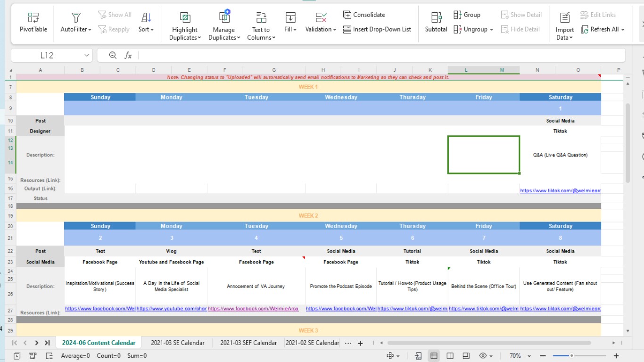Expand Text to Columns dropdown arrow

pyautogui.click(x=273, y=38)
